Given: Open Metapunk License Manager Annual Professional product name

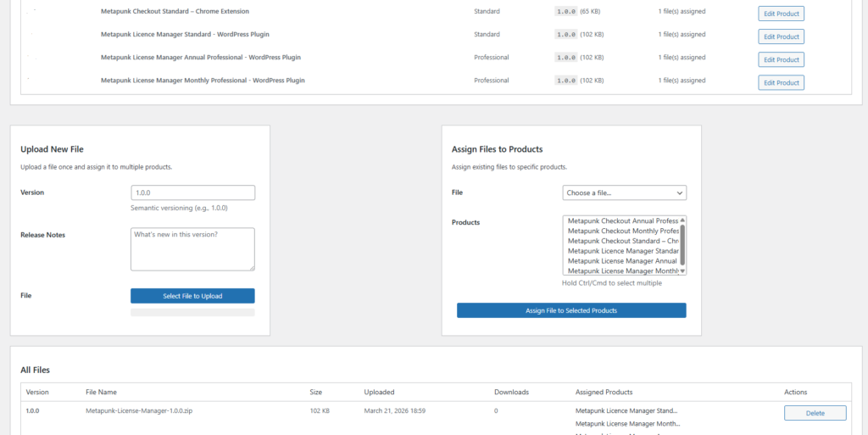Looking at the screenshot, I should click(200, 58).
